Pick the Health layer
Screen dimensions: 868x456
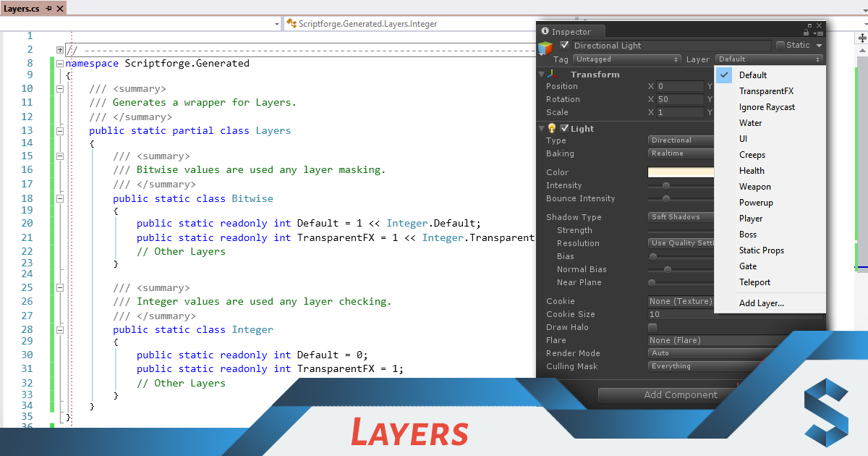[x=770, y=171]
